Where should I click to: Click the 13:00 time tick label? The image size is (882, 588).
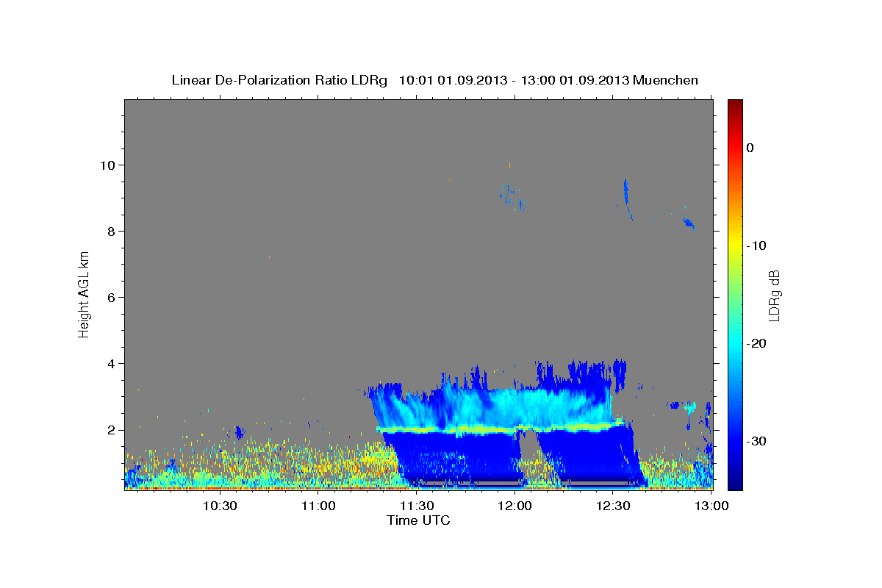point(712,506)
